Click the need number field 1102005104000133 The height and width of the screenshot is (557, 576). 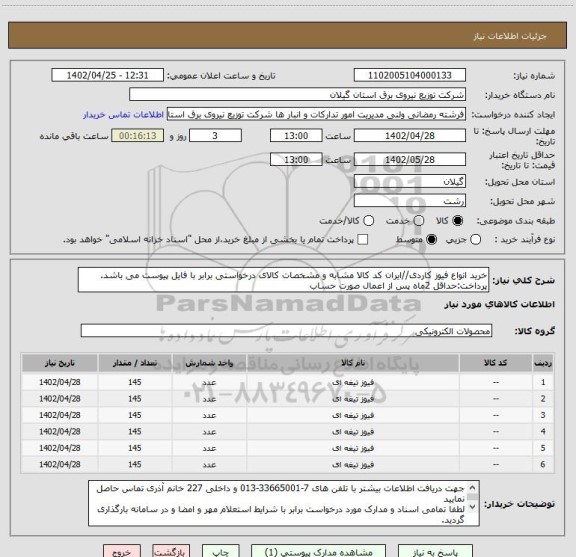[x=410, y=75]
